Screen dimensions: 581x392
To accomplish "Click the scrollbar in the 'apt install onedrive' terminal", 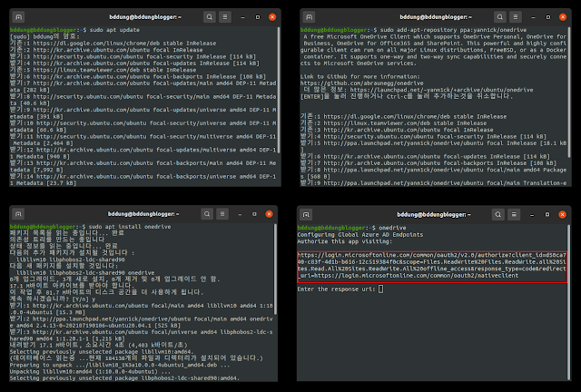I will coord(275,269).
